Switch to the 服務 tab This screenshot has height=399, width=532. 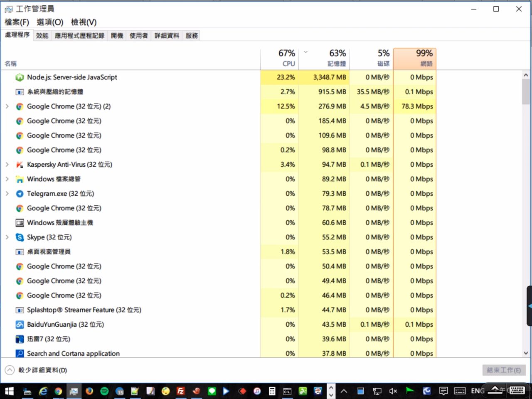pyautogui.click(x=192, y=36)
